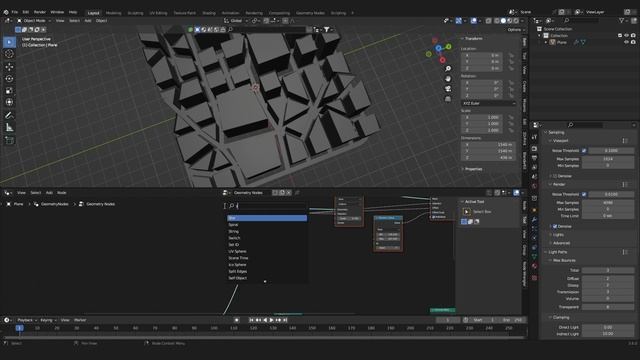Image resolution: width=640 pixels, height=360 pixels.
Task: Hide the Collection in viewport via eye
Action: (627, 36)
